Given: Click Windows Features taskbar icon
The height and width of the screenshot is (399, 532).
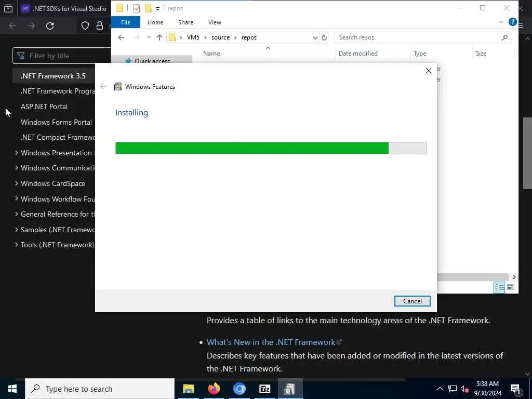Looking at the screenshot, I should point(290,389).
